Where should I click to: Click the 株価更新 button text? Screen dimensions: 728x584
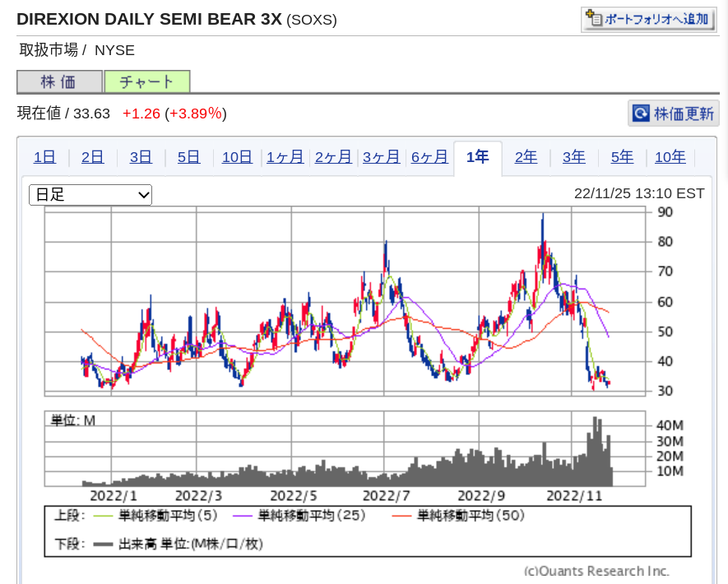point(684,114)
